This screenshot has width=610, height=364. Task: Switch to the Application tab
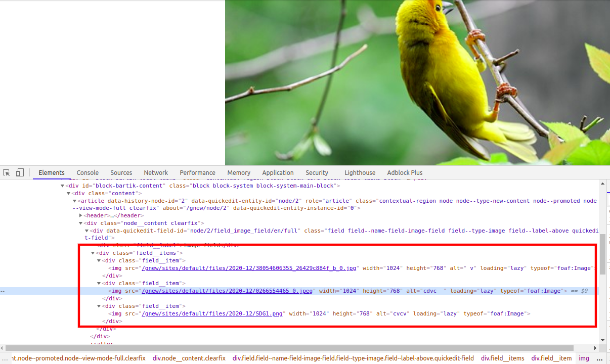[278, 172]
